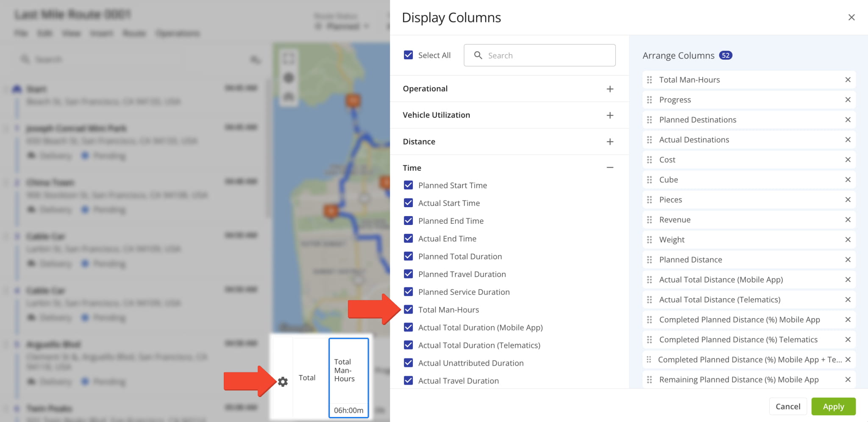Screen dimensions: 868x422
Task: Uncheck the Total Man-Hours checkbox
Action: (409, 310)
